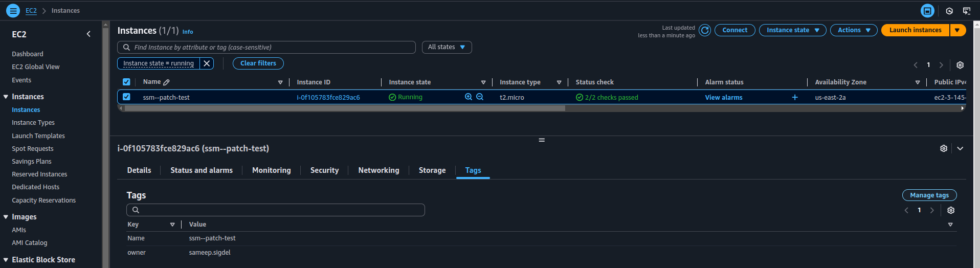The width and height of the screenshot is (980, 268).
Task: Click the zoom-in filter icon beside Running
Action: (468, 97)
